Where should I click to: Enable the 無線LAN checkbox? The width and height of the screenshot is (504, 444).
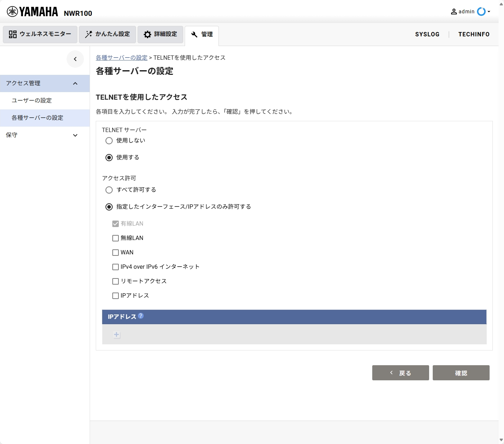(115, 238)
